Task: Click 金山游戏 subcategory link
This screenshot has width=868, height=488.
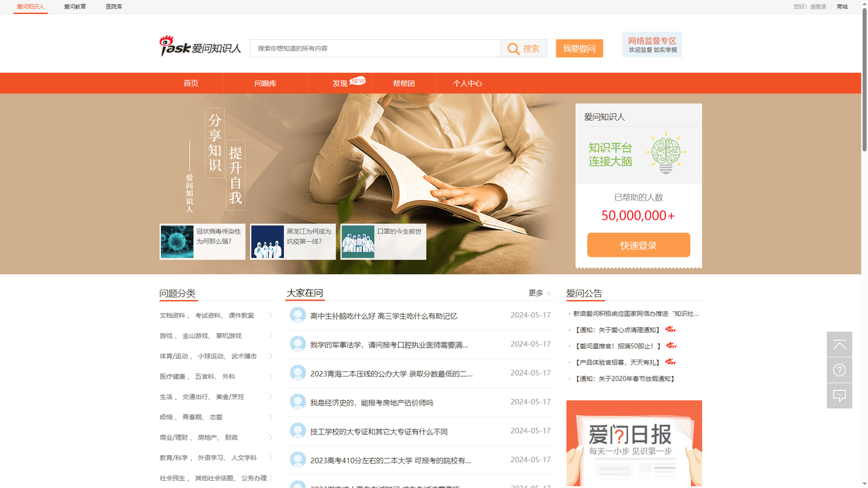Action: pos(195,336)
